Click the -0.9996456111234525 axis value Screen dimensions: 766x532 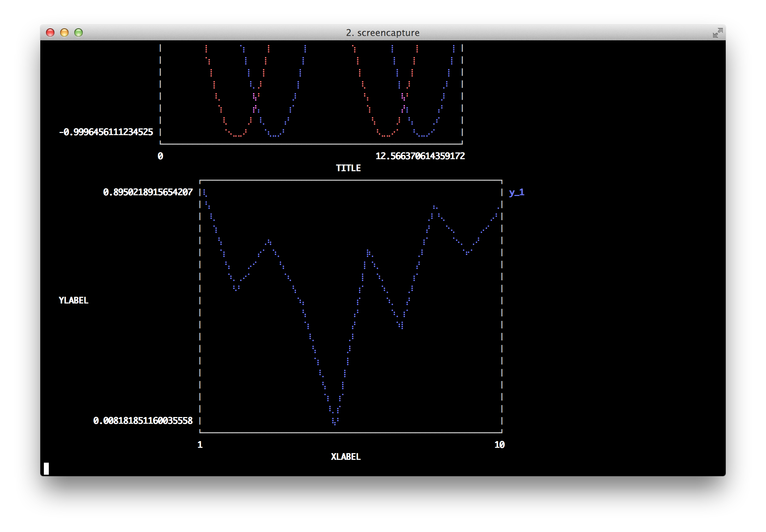click(106, 132)
